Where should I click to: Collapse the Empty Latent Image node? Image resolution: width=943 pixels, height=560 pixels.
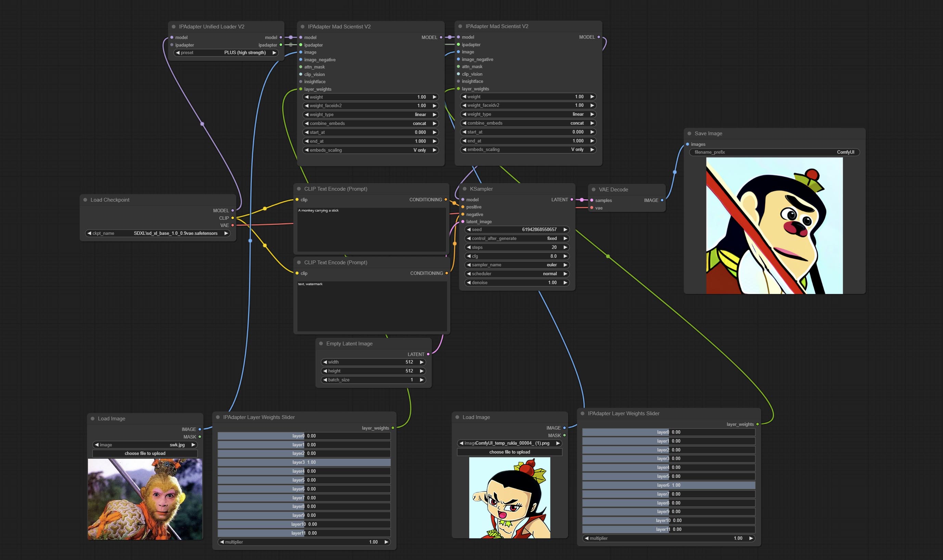point(321,344)
